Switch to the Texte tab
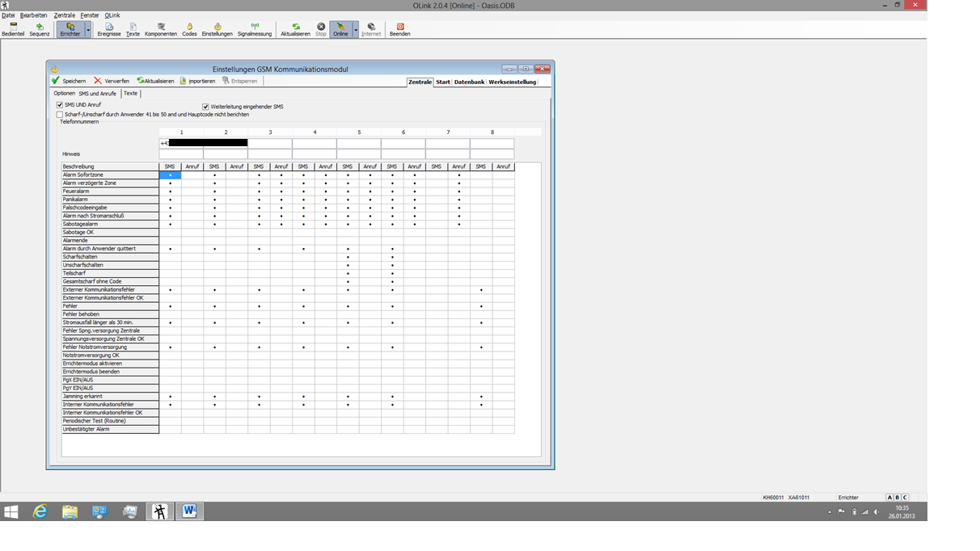The image size is (980, 551). (x=130, y=94)
